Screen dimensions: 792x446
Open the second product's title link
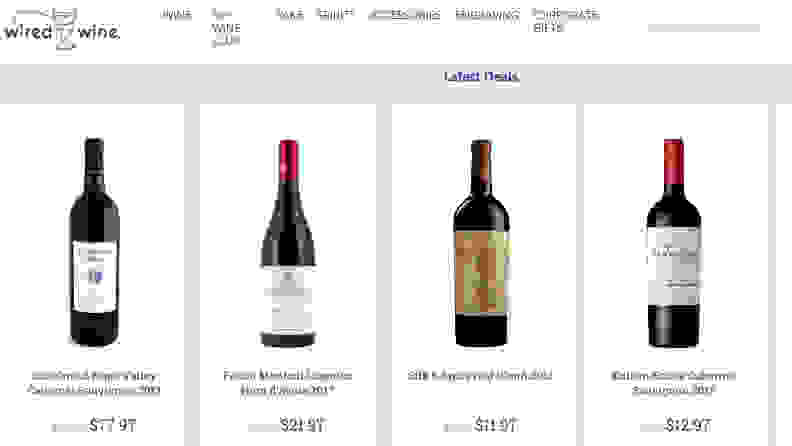tap(288, 383)
